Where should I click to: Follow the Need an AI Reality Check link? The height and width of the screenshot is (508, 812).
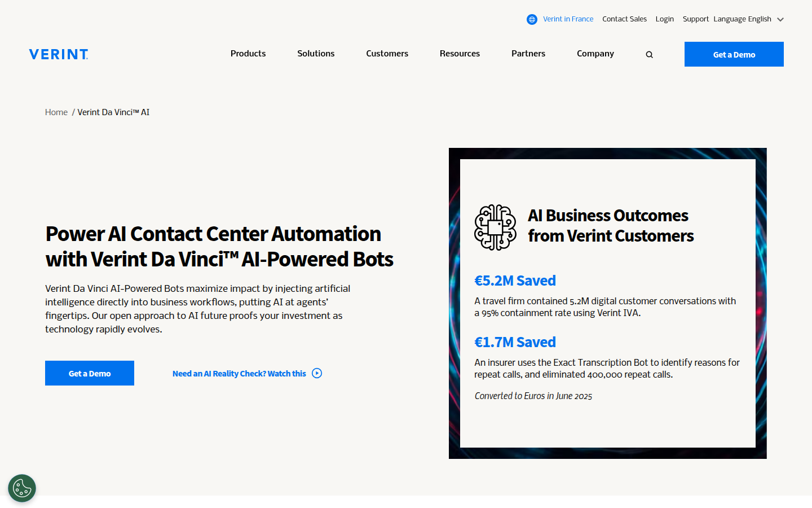click(239, 374)
